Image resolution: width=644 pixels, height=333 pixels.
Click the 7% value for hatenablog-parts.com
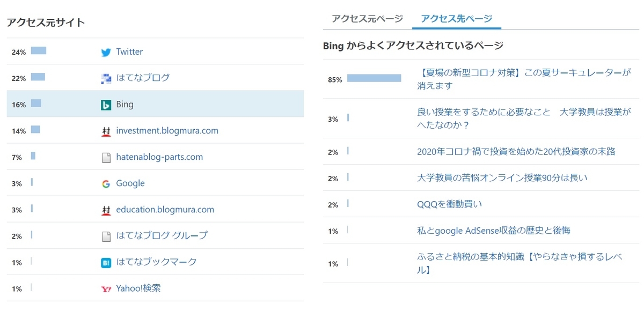point(17,158)
